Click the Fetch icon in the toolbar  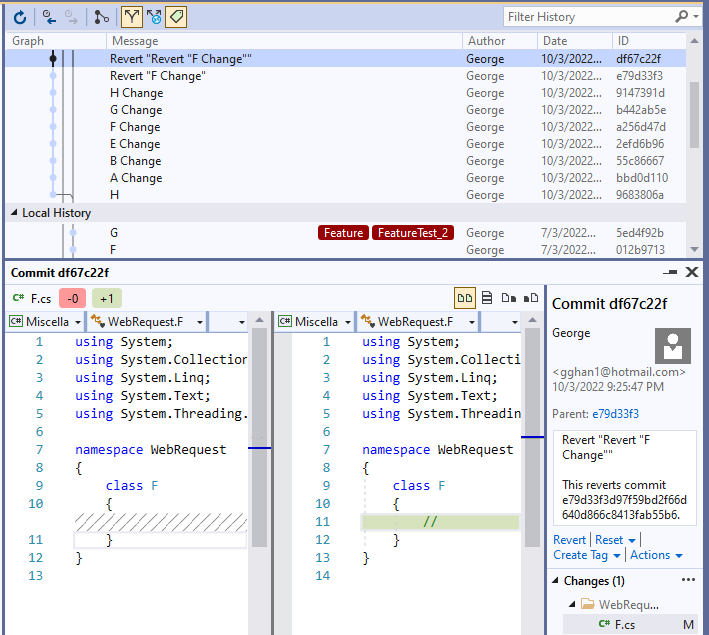tap(50, 17)
